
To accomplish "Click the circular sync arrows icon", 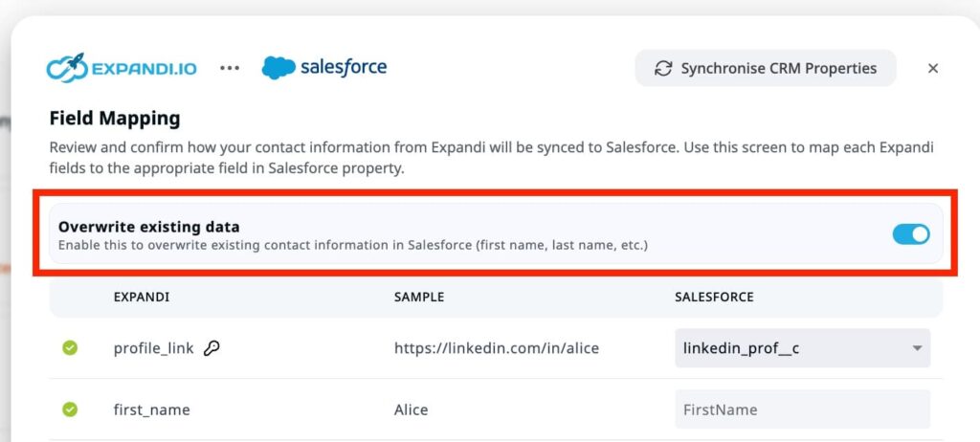I will coord(663,68).
